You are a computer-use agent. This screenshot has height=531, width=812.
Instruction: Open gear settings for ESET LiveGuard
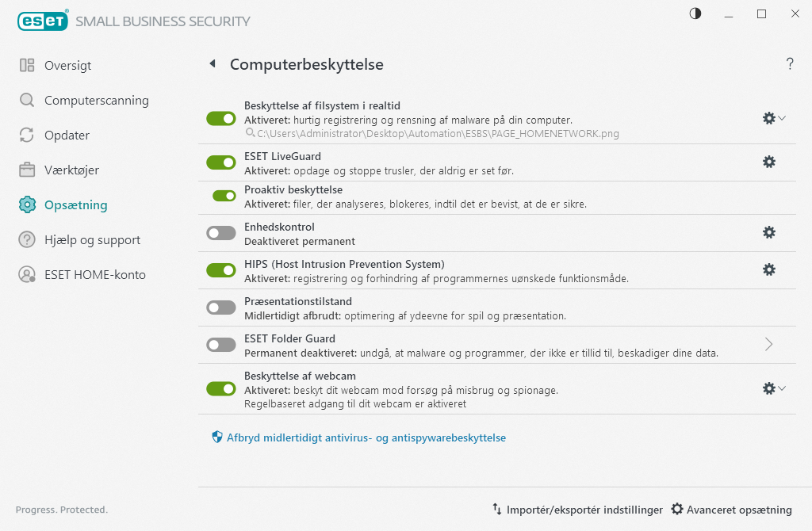coord(768,162)
